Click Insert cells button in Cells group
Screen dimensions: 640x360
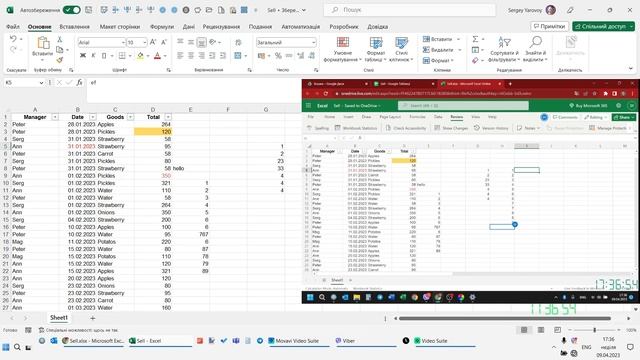click(x=438, y=39)
